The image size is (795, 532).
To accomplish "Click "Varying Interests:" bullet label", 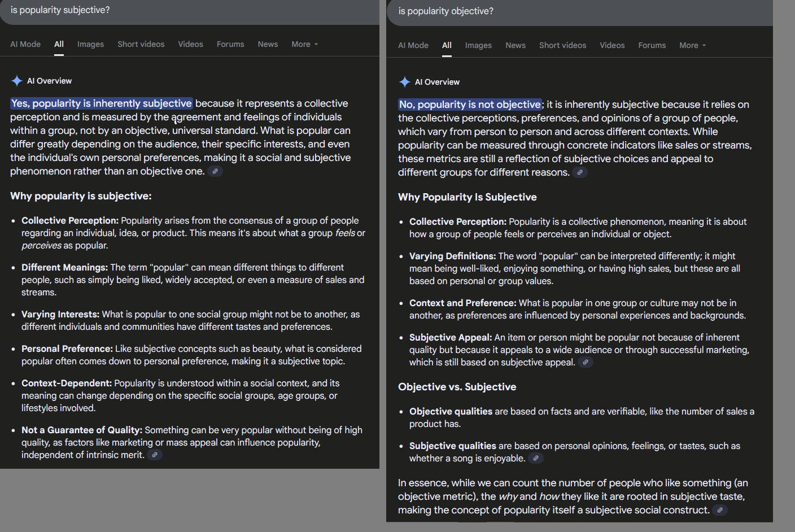I will [x=60, y=314].
